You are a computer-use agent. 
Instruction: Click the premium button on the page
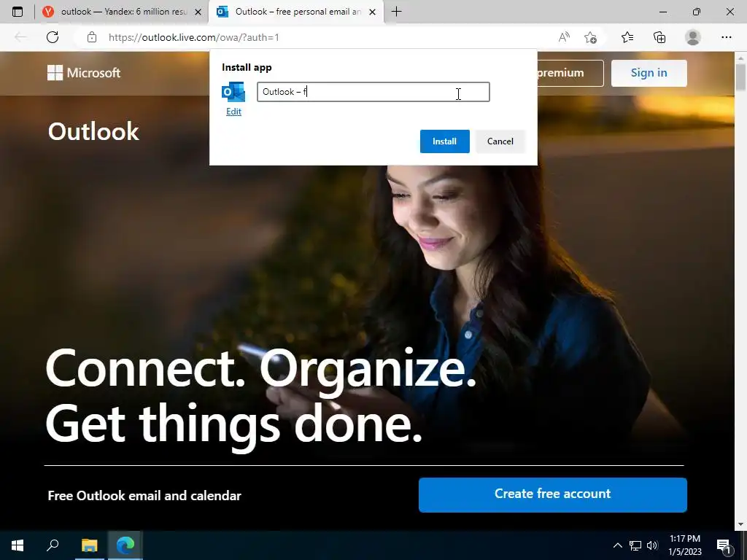point(570,73)
